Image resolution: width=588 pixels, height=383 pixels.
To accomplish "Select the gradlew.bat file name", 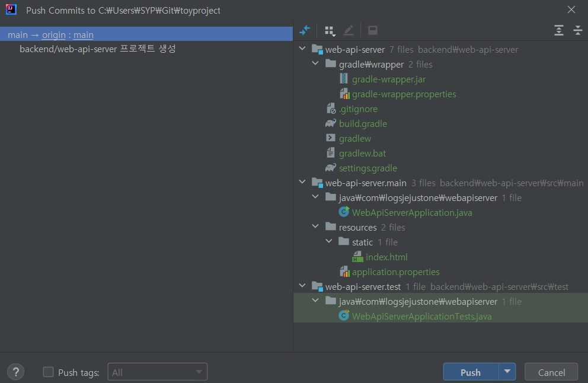I will 362,153.
